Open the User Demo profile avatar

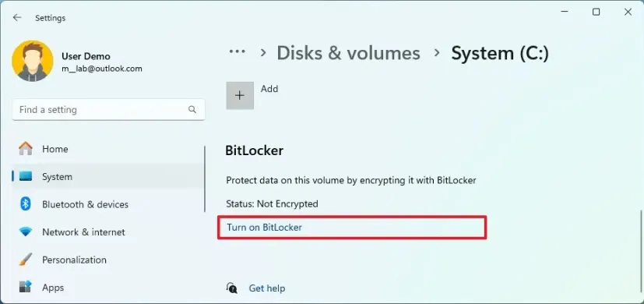tap(33, 61)
